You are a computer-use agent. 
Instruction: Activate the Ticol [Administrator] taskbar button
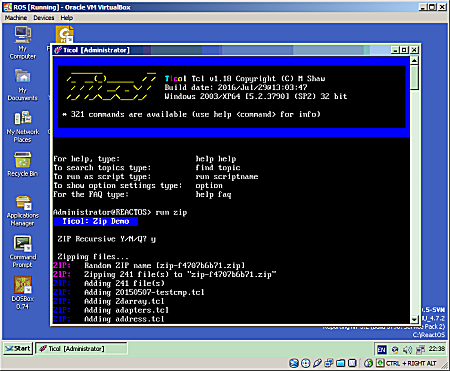(81, 348)
